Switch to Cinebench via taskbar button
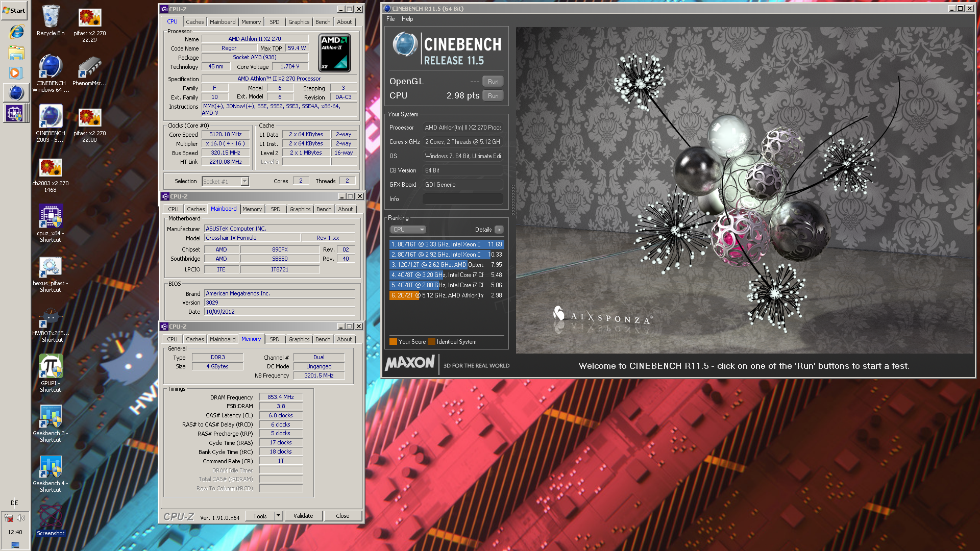This screenshot has height=551, width=980. [16, 93]
